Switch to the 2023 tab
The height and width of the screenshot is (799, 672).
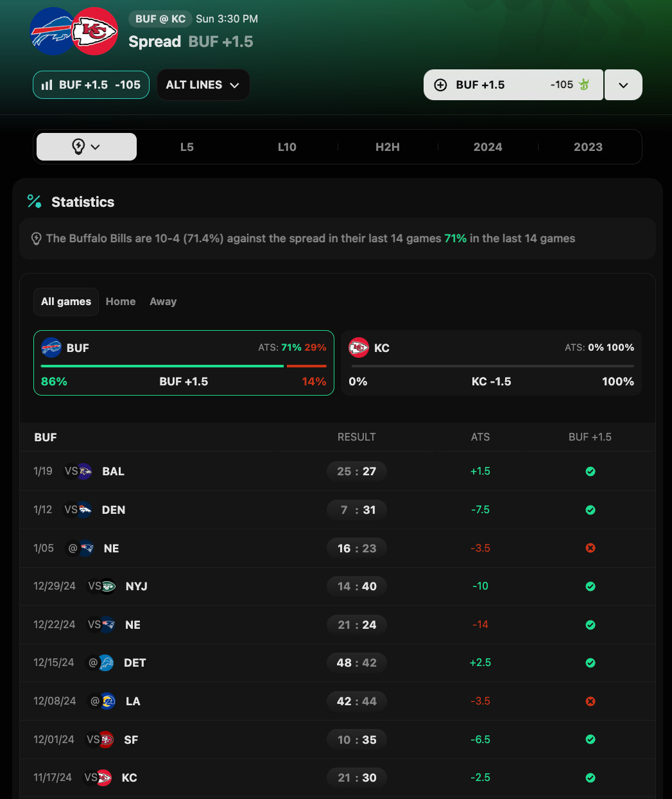coord(588,147)
